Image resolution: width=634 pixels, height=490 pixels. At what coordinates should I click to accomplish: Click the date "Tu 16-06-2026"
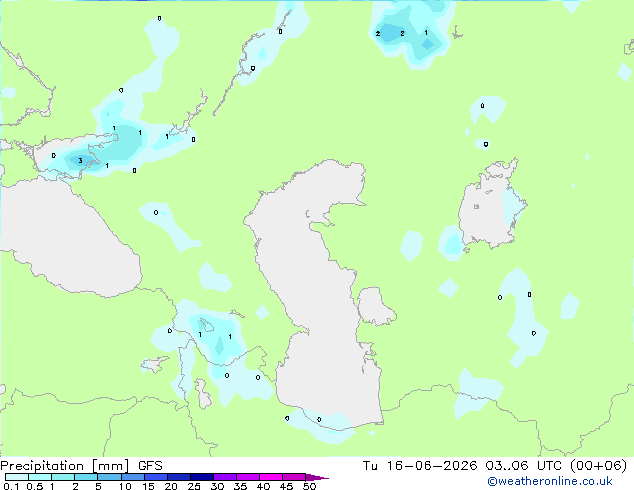420,466
